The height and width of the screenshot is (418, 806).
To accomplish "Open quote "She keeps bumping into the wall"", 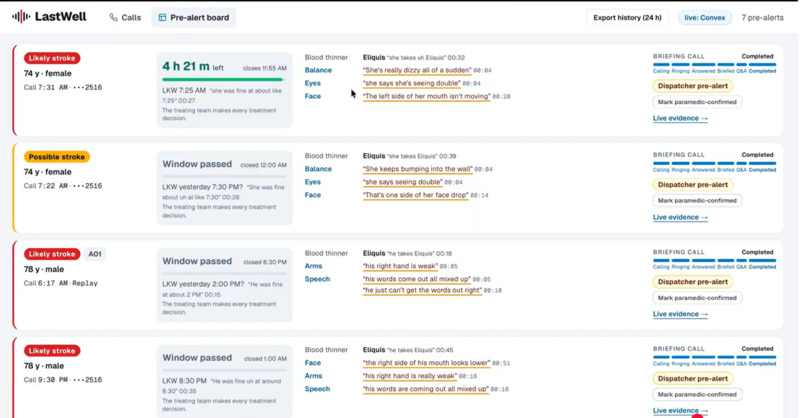I will (417, 169).
